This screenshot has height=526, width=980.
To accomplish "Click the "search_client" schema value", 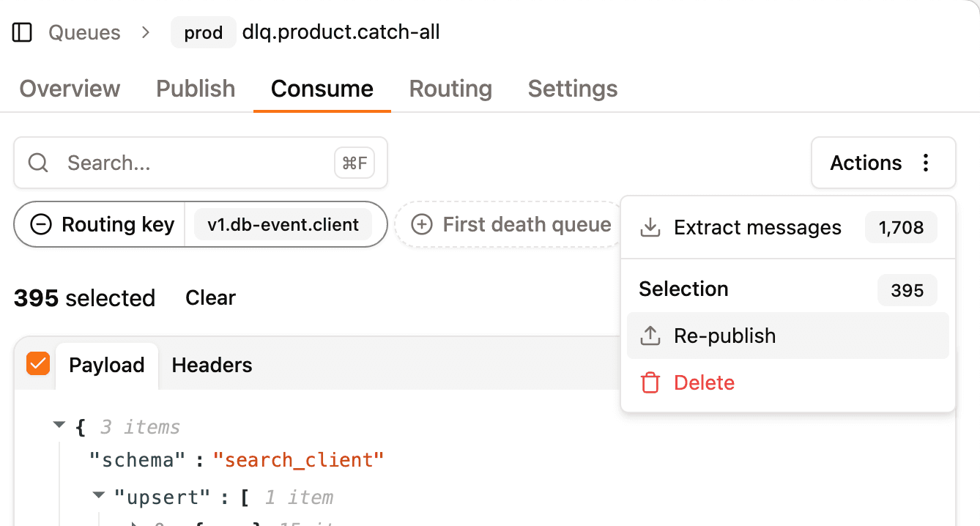I will (x=298, y=460).
